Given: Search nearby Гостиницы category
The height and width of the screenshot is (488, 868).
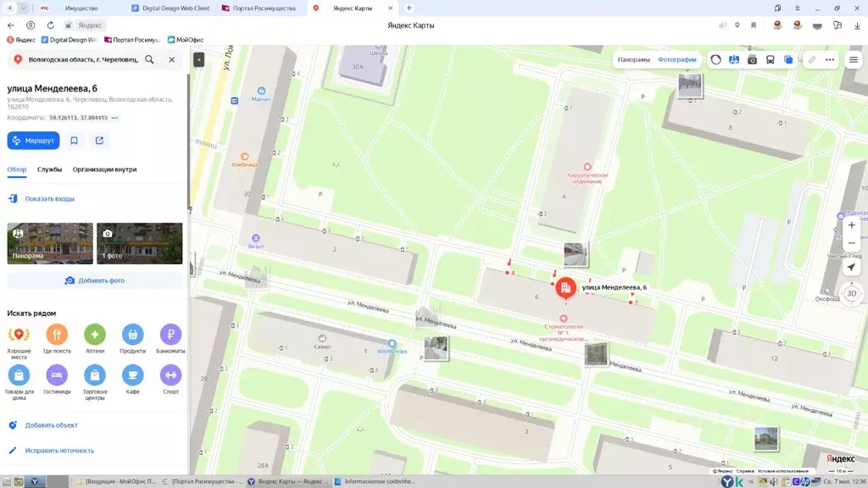Looking at the screenshot, I should click(x=57, y=379).
